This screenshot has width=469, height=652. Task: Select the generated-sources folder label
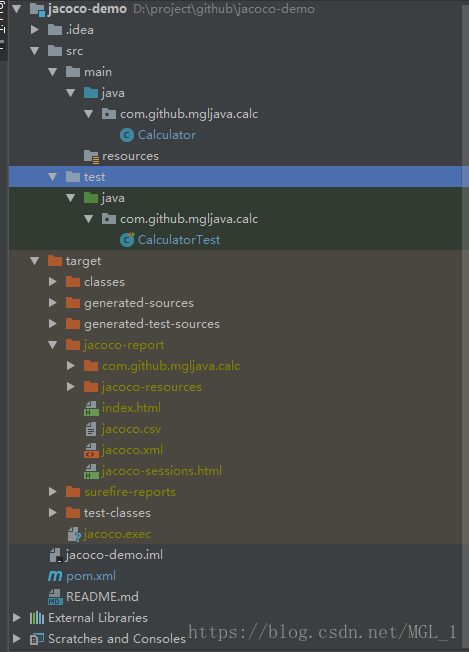pyautogui.click(x=138, y=303)
